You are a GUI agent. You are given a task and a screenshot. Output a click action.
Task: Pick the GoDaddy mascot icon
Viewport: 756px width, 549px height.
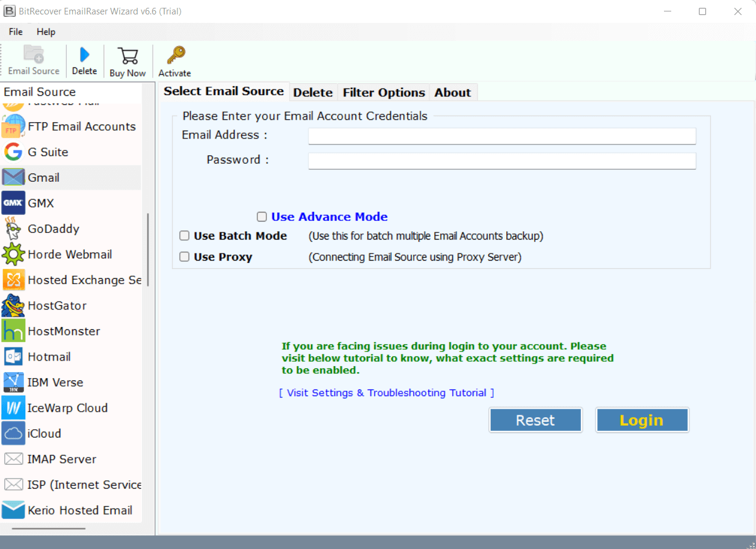click(13, 229)
